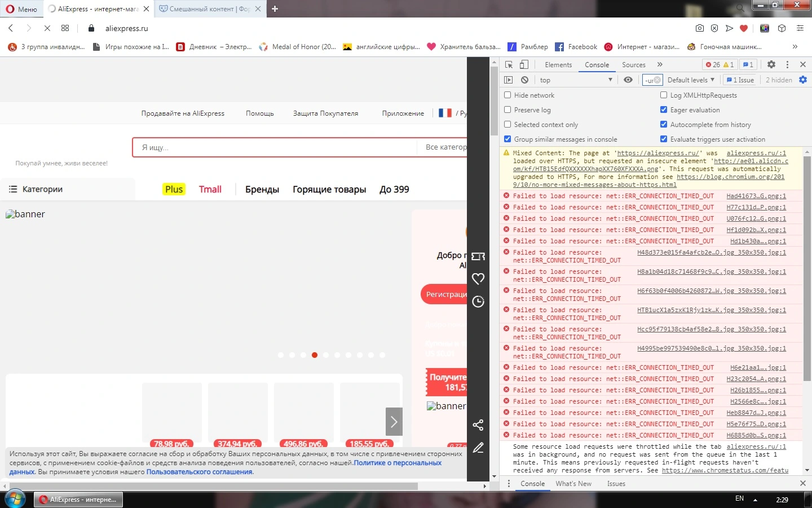Open the colorful star extension icon
This screenshot has height=508, width=812.
point(765,28)
